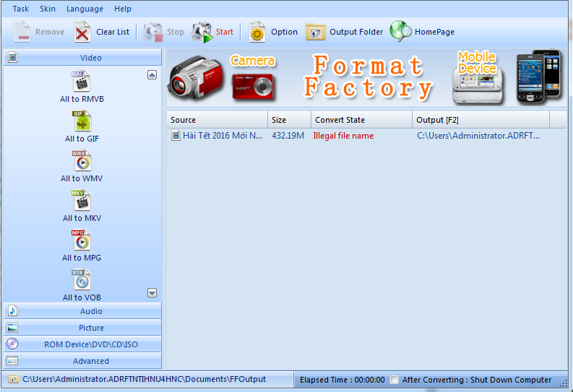Viewport: 573px width, 392px height.
Task: Visit HomePage globe icon
Action: pos(400,31)
